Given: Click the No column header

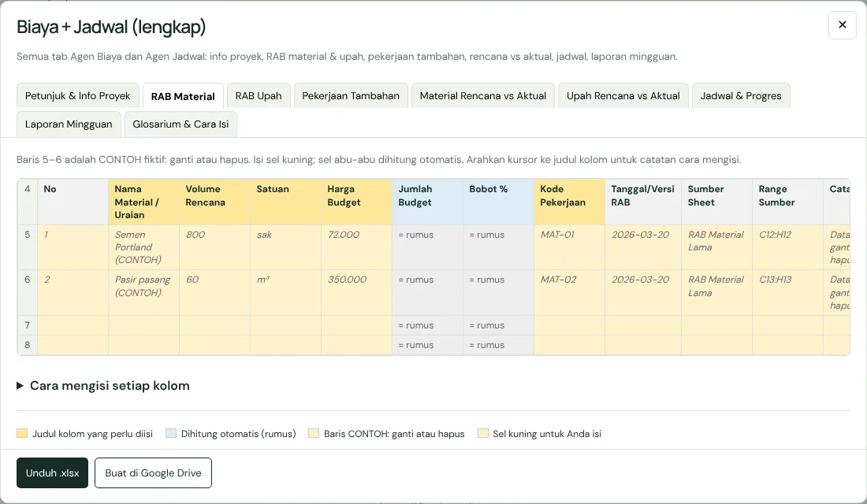Looking at the screenshot, I should [73, 202].
